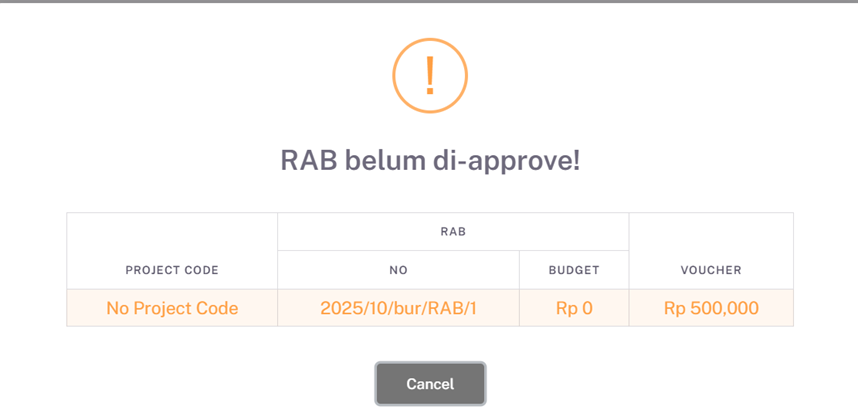Image resolution: width=858 pixels, height=420 pixels.
Task: Select the NO column header
Action: click(x=398, y=270)
